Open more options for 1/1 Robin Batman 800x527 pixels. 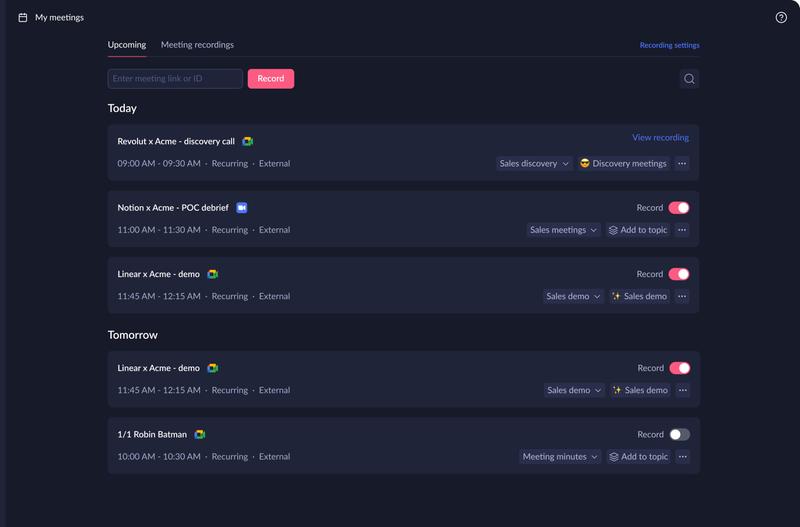(683, 456)
